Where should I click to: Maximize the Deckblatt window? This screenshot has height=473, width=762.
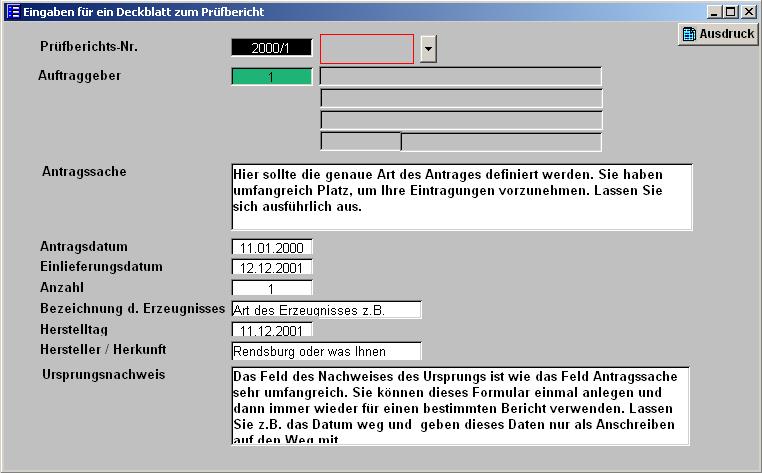pos(732,11)
